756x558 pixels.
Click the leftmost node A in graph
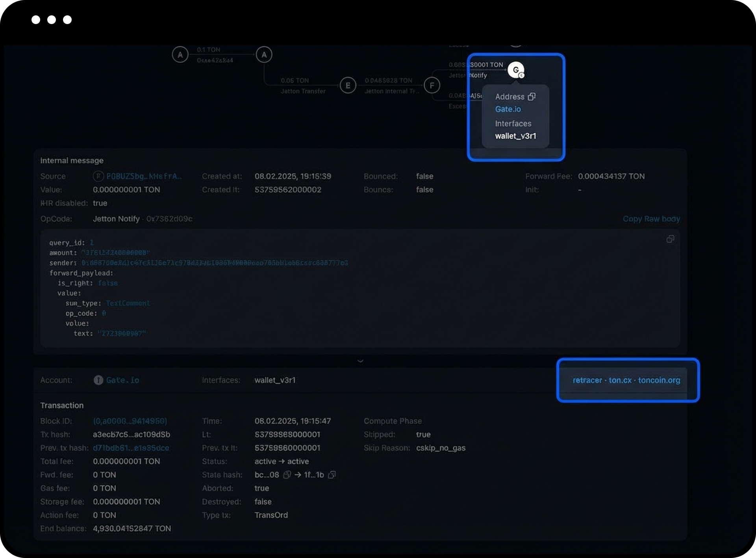click(x=180, y=55)
